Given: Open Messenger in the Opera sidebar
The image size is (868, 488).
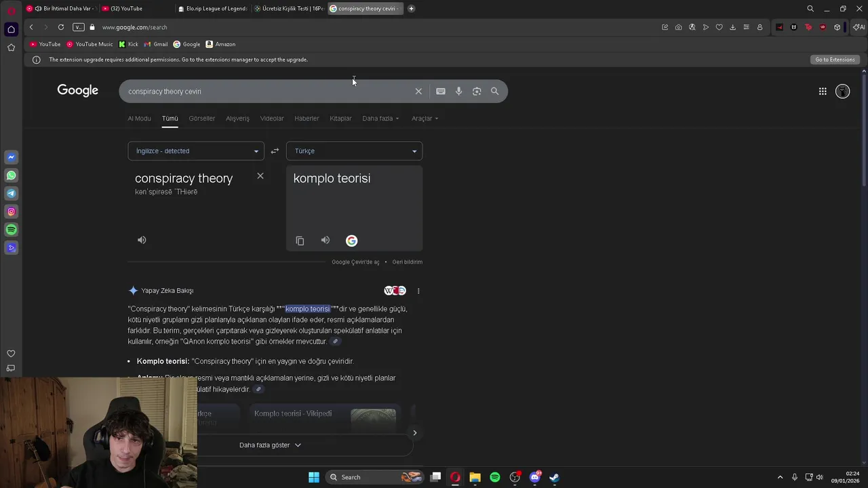Looking at the screenshot, I should 11,157.
